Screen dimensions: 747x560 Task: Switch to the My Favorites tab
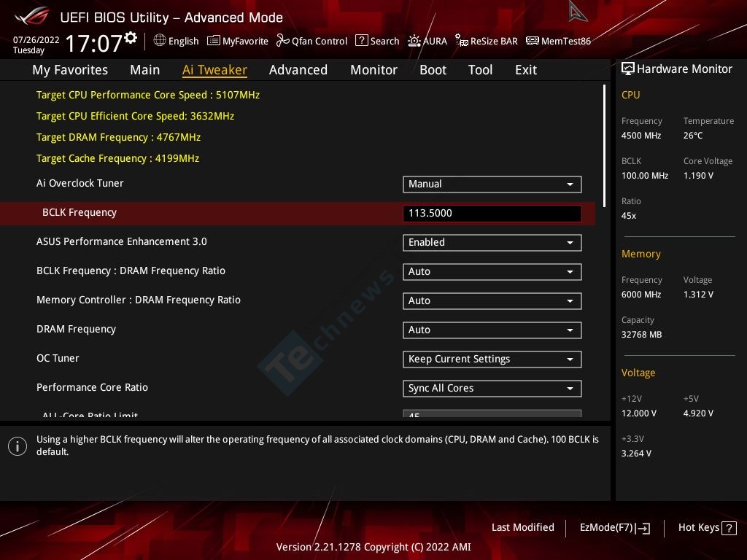[x=70, y=70]
